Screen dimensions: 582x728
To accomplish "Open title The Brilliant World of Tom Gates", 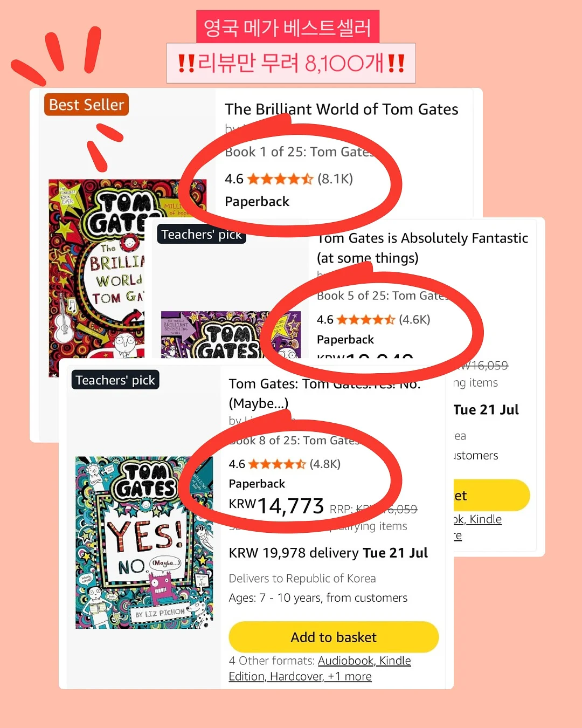I will [x=342, y=109].
